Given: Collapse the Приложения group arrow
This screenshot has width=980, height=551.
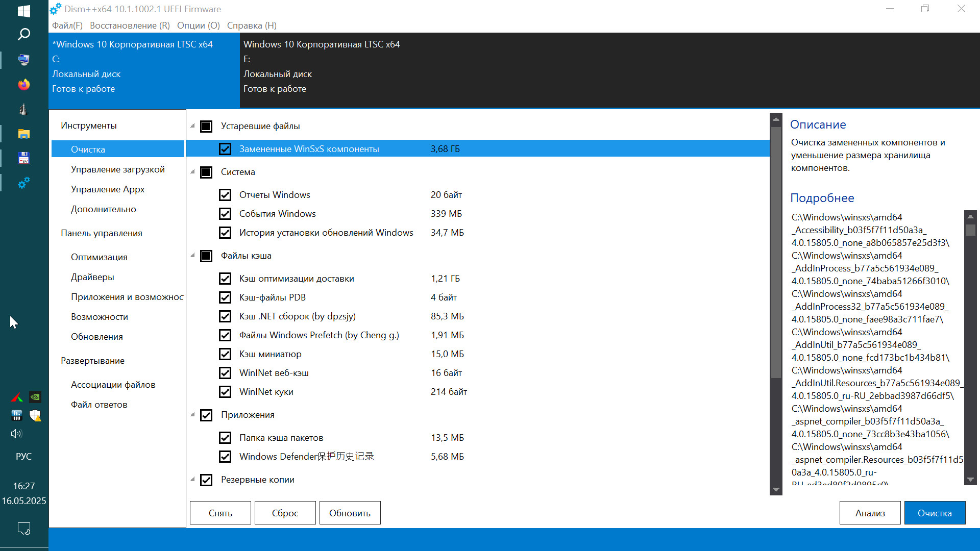Looking at the screenshot, I should pos(192,415).
